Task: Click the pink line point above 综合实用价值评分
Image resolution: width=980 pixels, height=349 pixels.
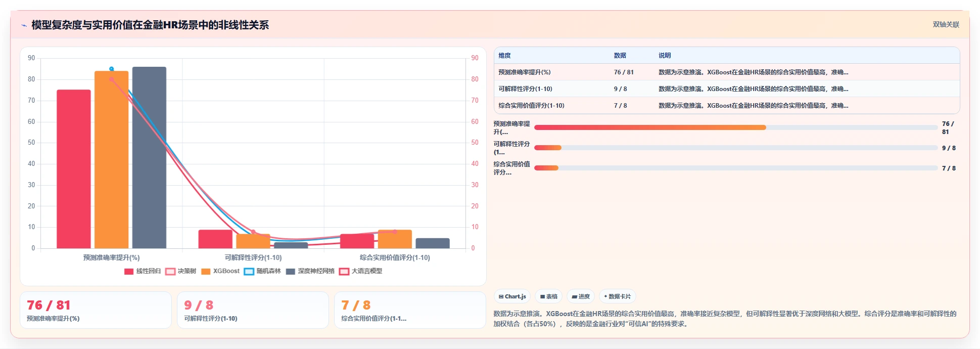Action: pos(395,232)
